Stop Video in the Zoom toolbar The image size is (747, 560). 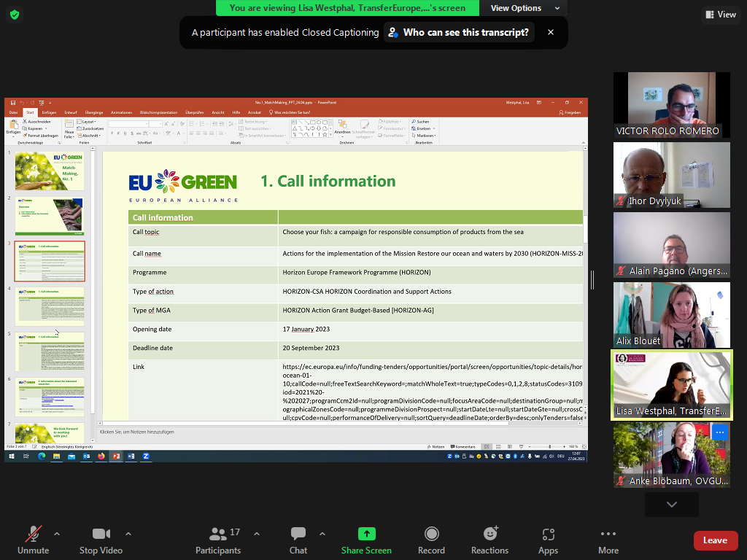pos(101,540)
